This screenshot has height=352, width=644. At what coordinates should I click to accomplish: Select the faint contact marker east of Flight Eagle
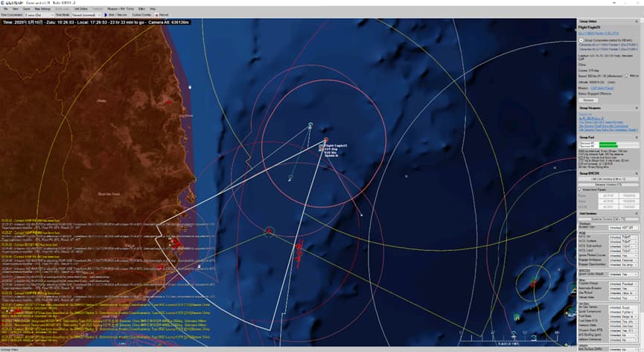coord(407,176)
